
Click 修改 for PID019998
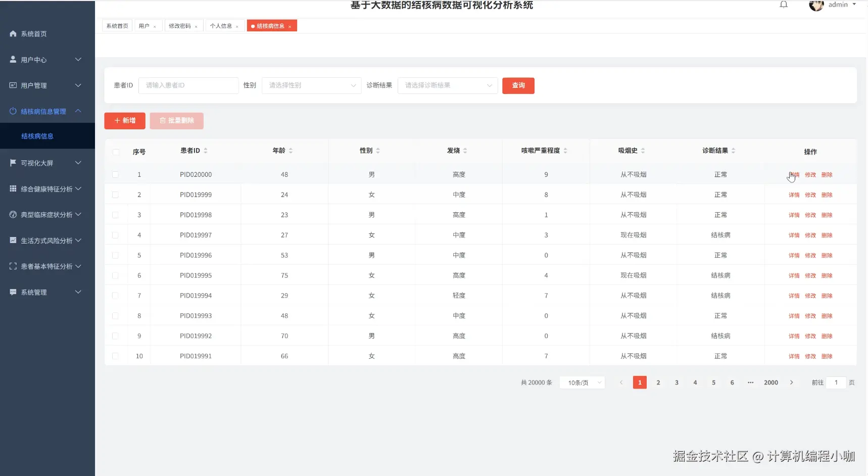pos(810,215)
